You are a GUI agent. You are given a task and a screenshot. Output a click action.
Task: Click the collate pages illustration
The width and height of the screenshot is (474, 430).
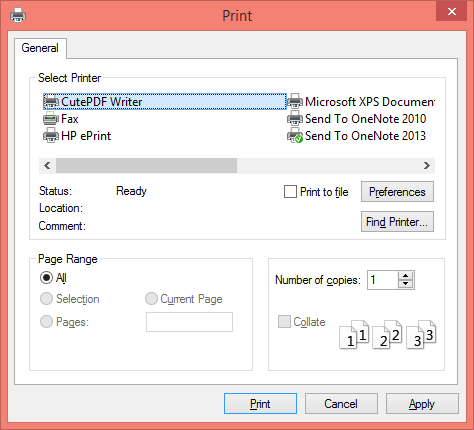(x=388, y=334)
